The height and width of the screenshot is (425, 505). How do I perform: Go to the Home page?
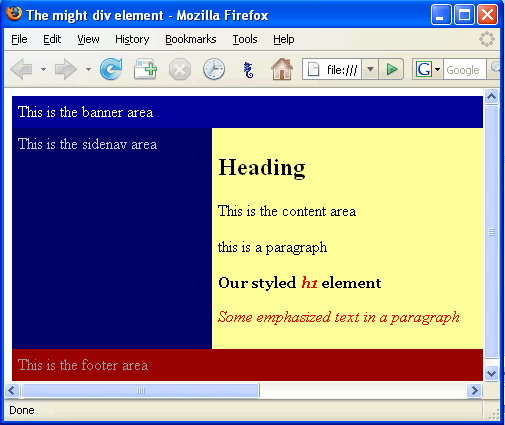coord(282,69)
